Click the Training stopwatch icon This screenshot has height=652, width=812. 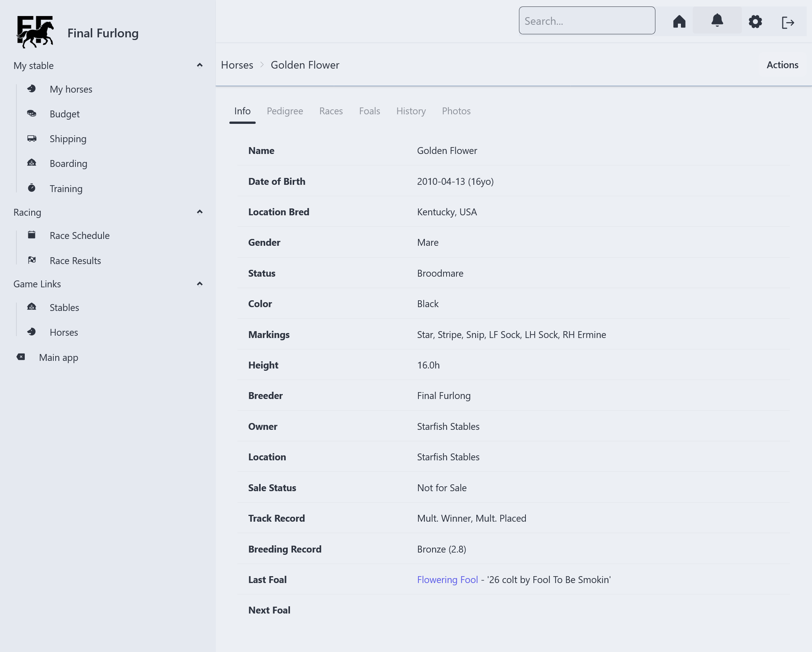point(32,188)
